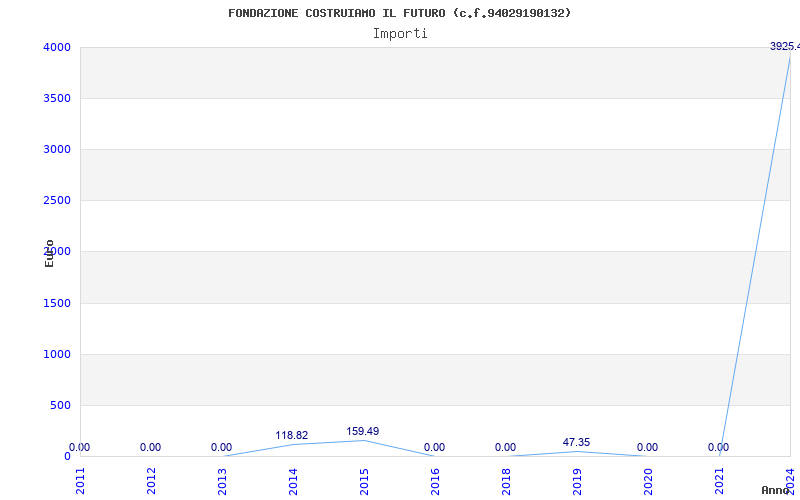Click the Euro axis title
This screenshot has height=500, width=800.
(x=49, y=254)
